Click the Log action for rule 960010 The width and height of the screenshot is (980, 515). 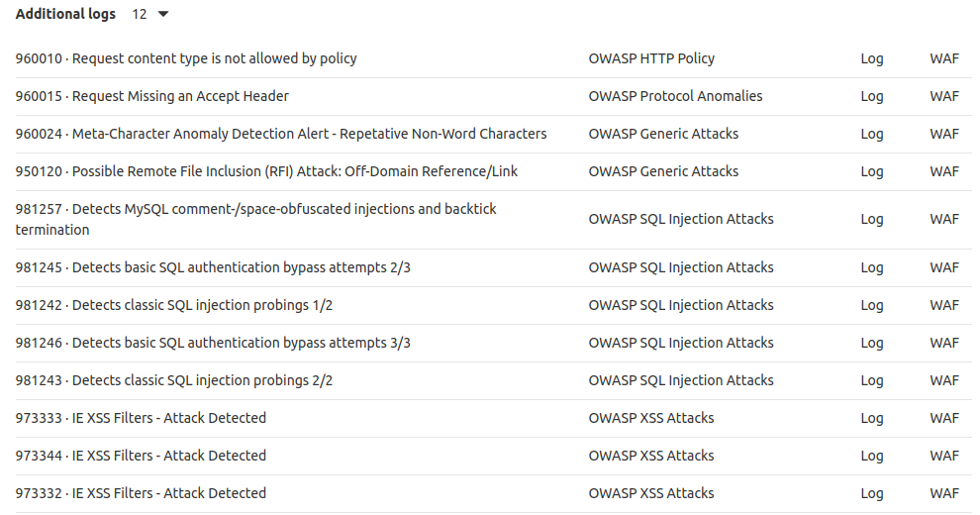[x=871, y=58]
